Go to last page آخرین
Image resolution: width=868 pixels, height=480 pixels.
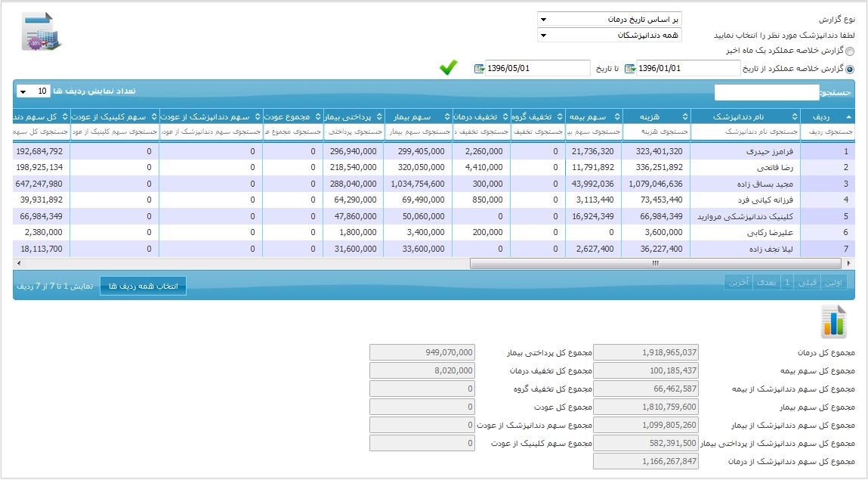(x=739, y=283)
